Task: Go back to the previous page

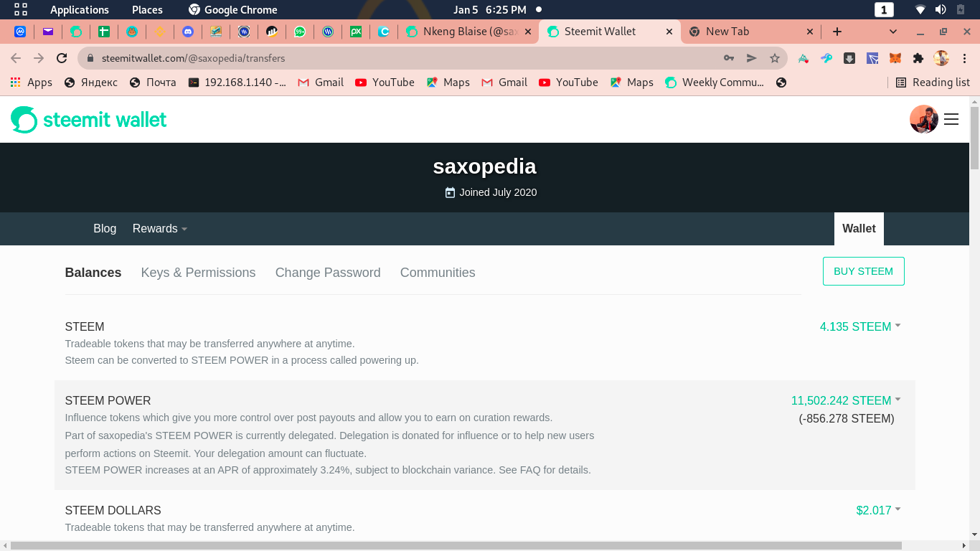Action: tap(16, 58)
